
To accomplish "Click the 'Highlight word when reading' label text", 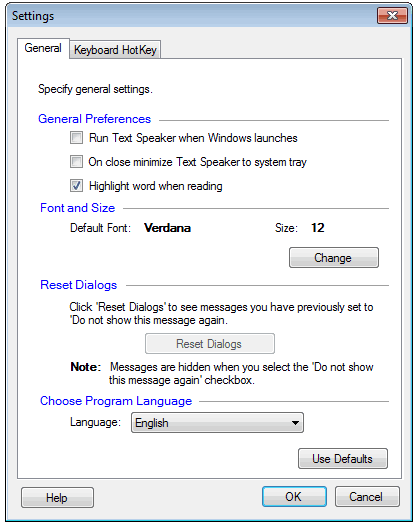I will (x=156, y=186).
